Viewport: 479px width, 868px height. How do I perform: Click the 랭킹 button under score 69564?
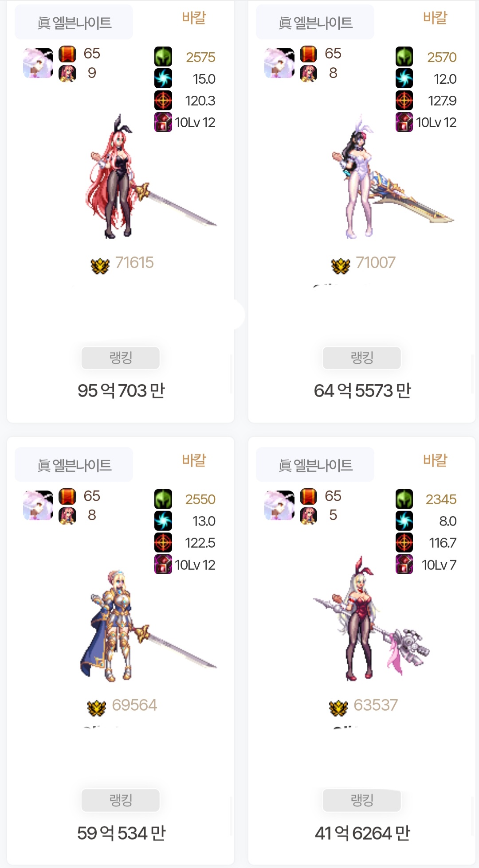121,800
